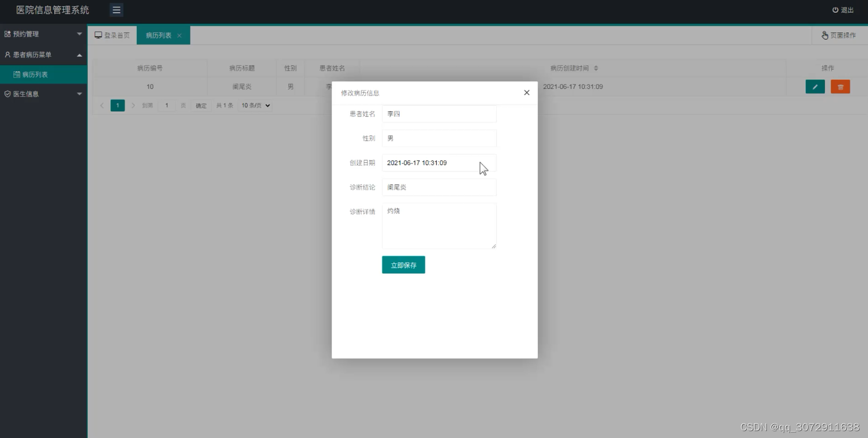Open the 页面操作 menu
868x438 pixels.
(x=839, y=35)
